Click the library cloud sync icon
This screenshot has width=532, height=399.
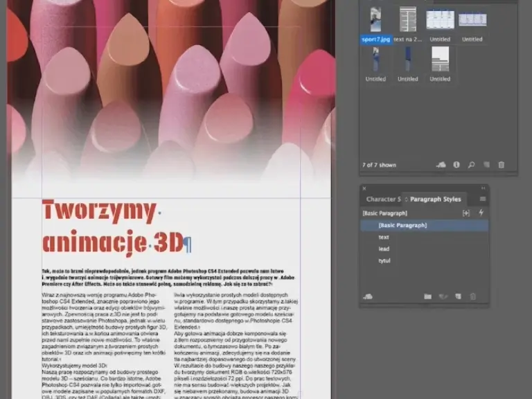(441, 165)
